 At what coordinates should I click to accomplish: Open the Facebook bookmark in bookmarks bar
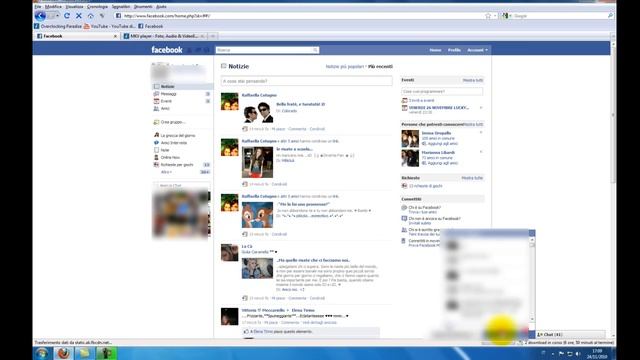coord(151,26)
